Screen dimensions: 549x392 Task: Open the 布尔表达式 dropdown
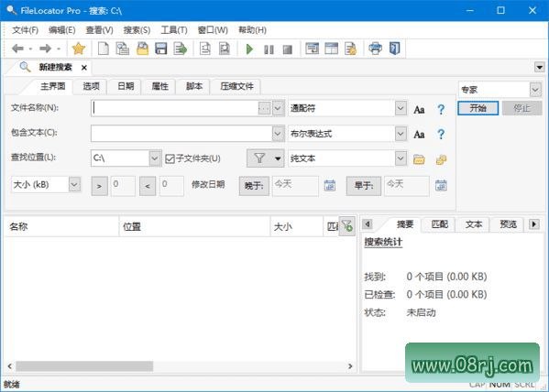401,134
